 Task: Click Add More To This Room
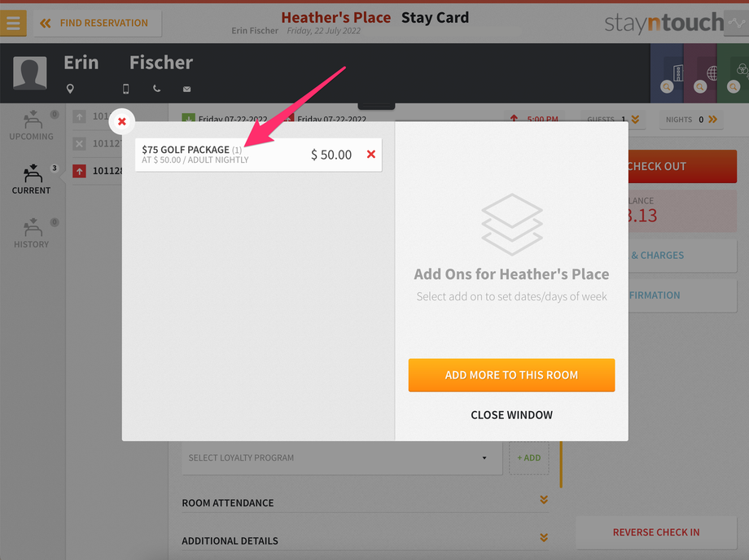pos(511,375)
